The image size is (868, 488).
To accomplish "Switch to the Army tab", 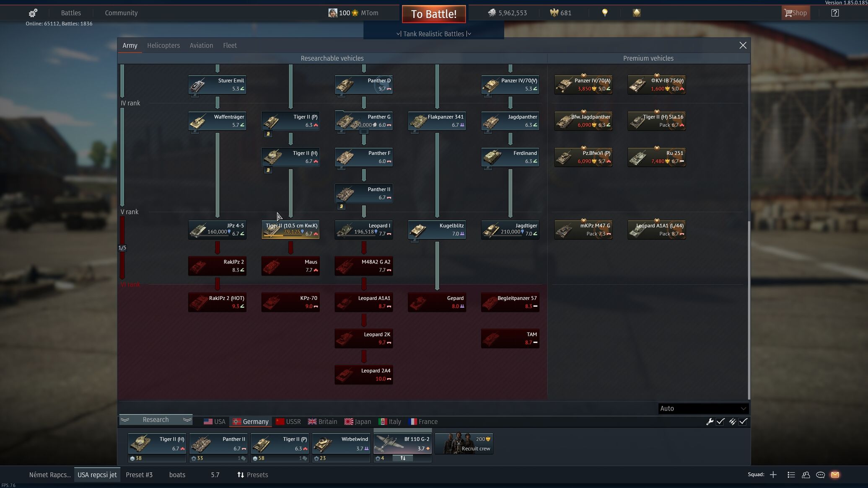I will 130,46.
